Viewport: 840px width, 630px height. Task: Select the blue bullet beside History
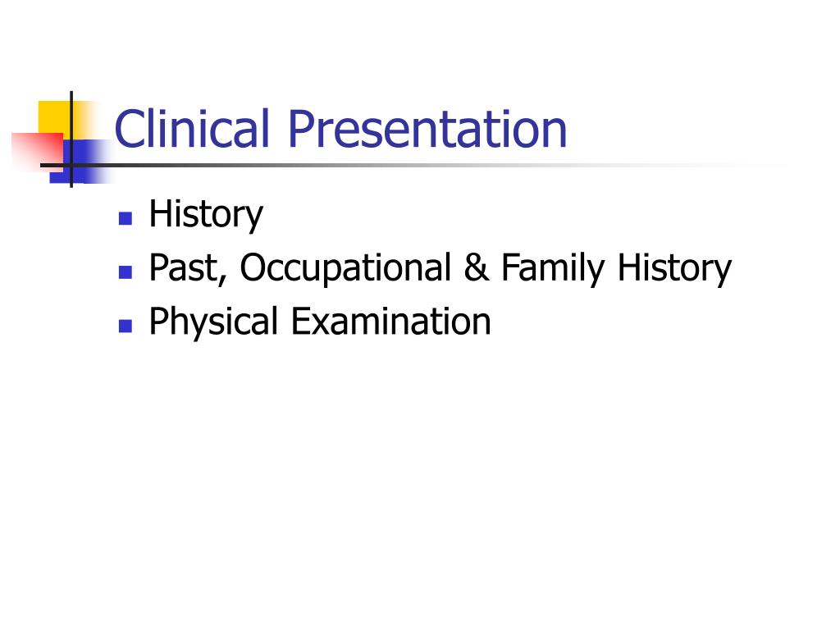tap(126, 218)
